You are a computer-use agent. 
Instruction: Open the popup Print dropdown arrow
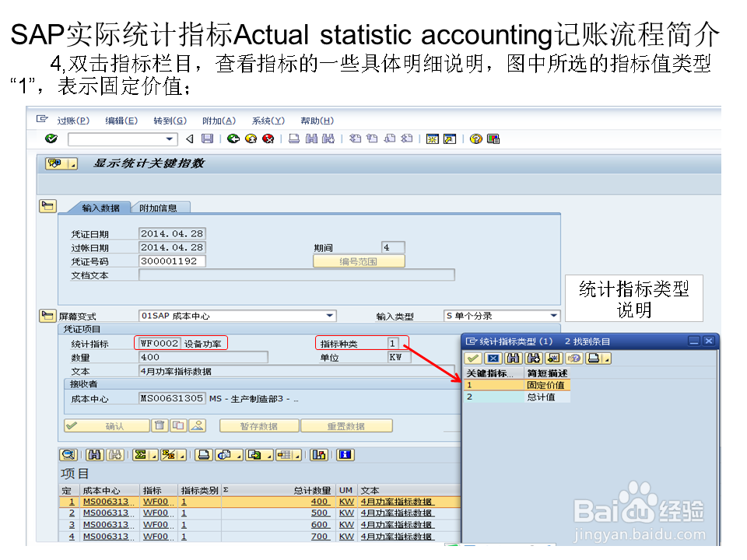[x=607, y=359]
